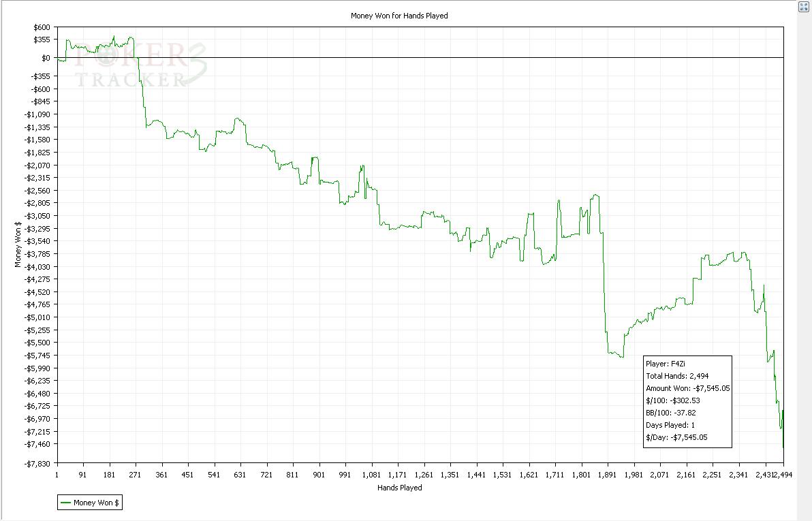812x521 pixels.
Task: Click the $/Day: -$7,545.05 stat line
Action: [x=676, y=437]
